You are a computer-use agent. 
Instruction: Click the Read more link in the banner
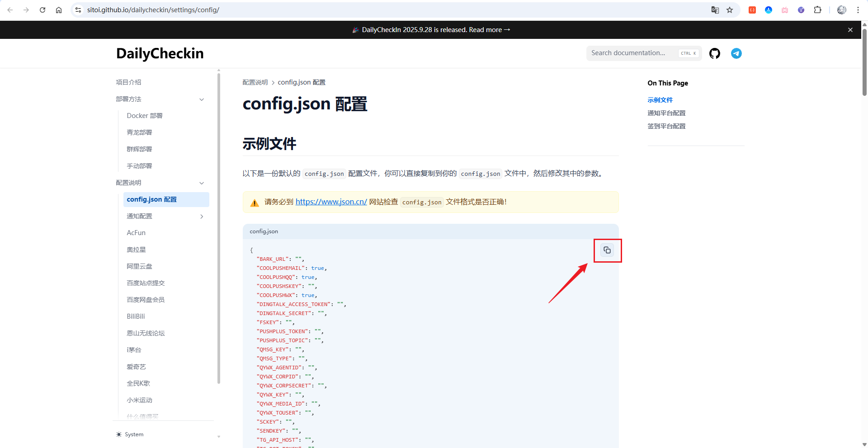pyautogui.click(x=485, y=29)
